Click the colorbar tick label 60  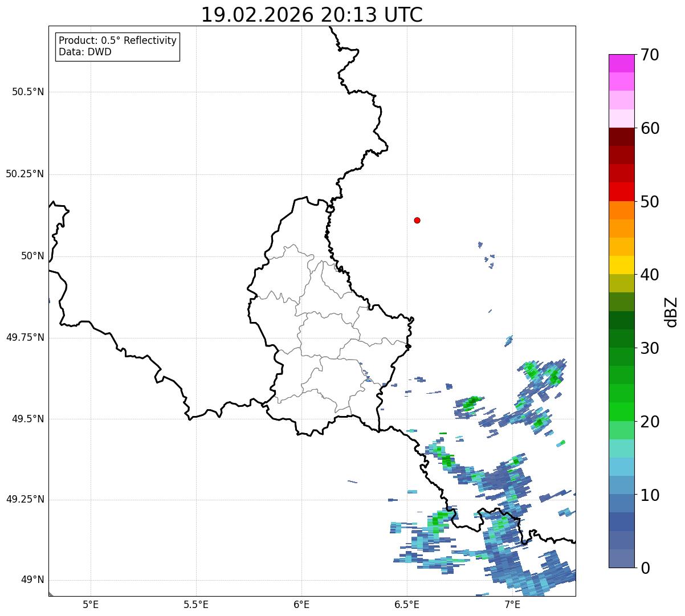[650, 128]
